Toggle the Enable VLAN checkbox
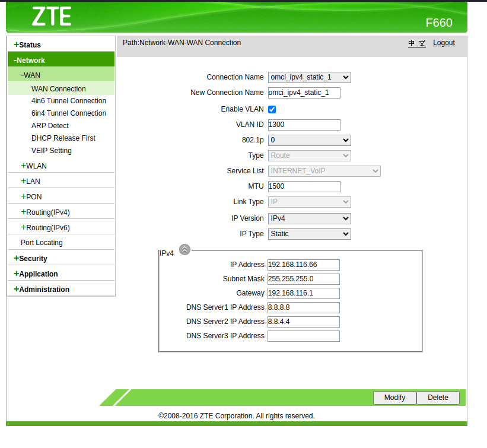This screenshot has height=448, width=487. 272,109
